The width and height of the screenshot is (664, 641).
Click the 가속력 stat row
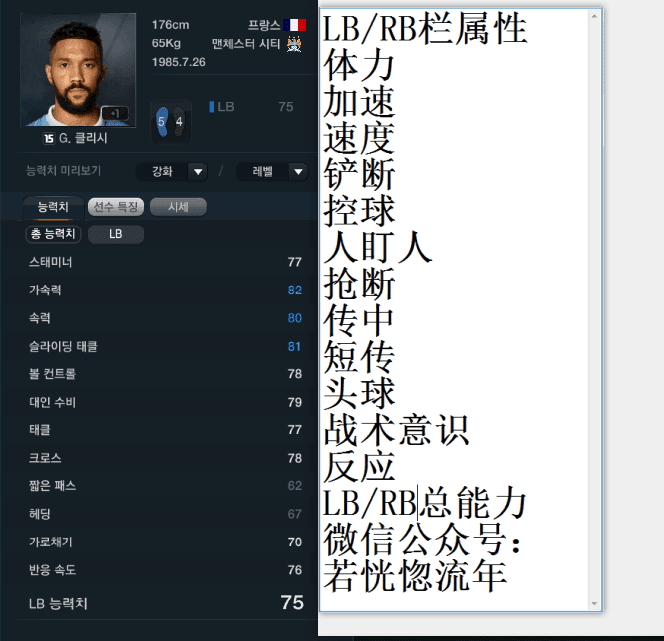pos(165,290)
